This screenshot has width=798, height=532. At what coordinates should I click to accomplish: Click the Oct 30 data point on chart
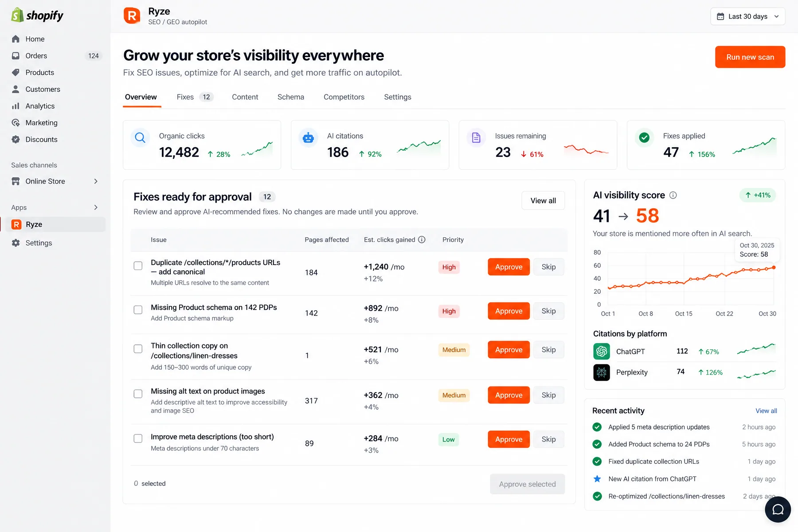click(774, 267)
